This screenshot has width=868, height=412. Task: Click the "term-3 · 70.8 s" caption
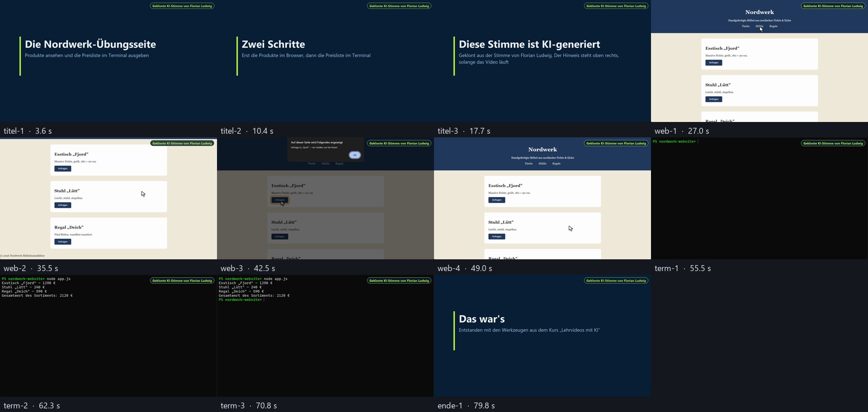[x=249, y=406]
